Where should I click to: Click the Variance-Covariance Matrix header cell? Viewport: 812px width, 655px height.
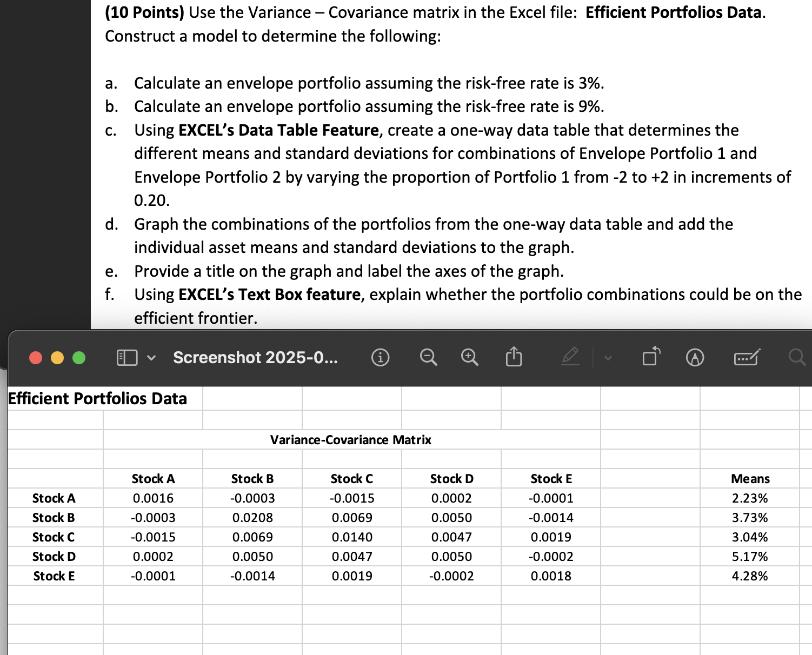(351, 440)
